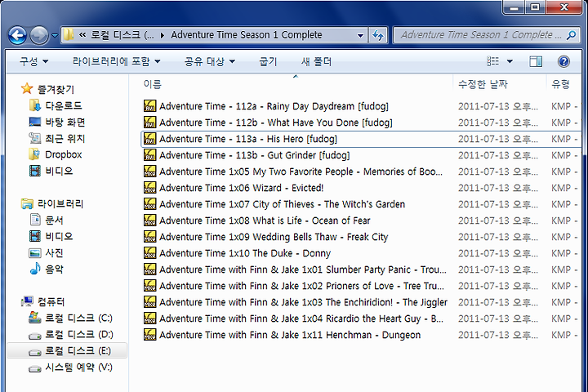This screenshot has height=392, width=588.
Task: Click the folder icon in the address bar
Action: coord(69,35)
